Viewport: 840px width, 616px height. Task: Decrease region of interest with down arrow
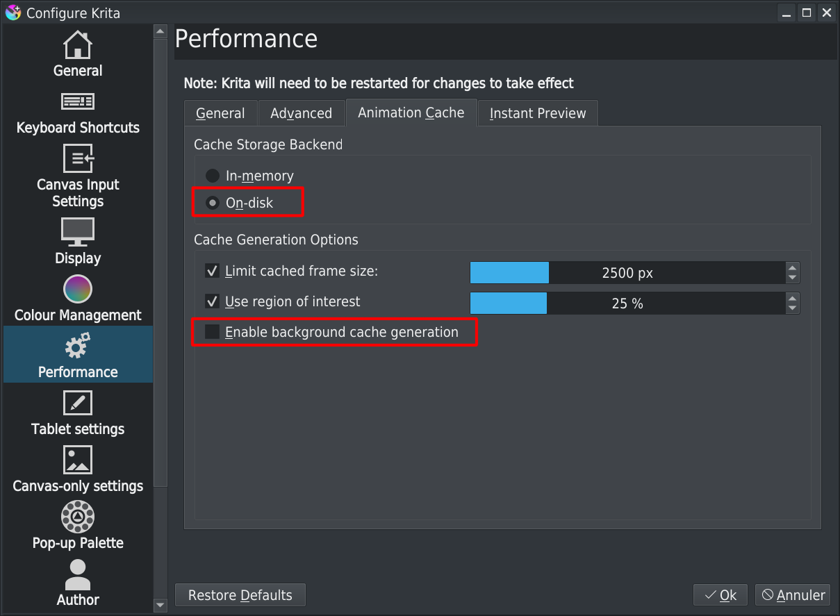[792, 308]
